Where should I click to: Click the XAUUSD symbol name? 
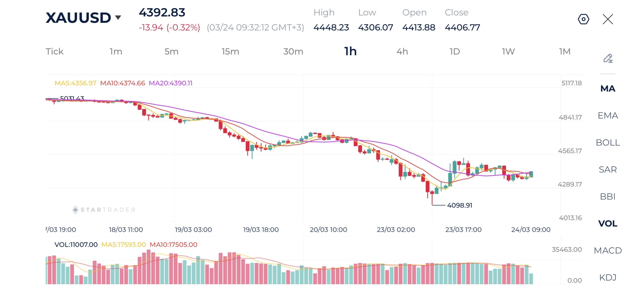[78, 18]
